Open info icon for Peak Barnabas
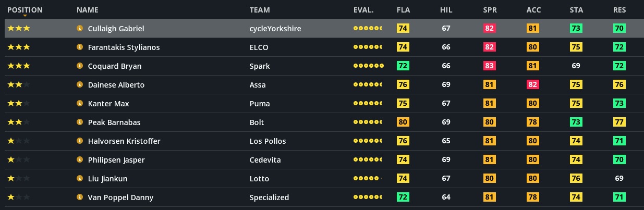This screenshot has width=644, height=210. click(80, 122)
